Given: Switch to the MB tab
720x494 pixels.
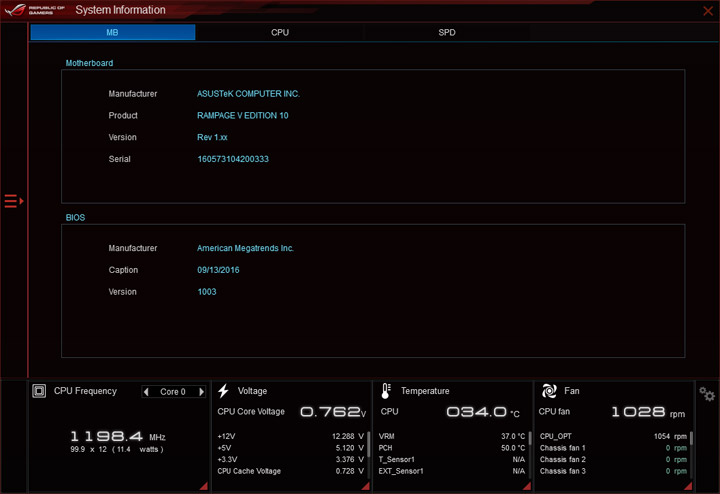Looking at the screenshot, I should pos(112,32).
